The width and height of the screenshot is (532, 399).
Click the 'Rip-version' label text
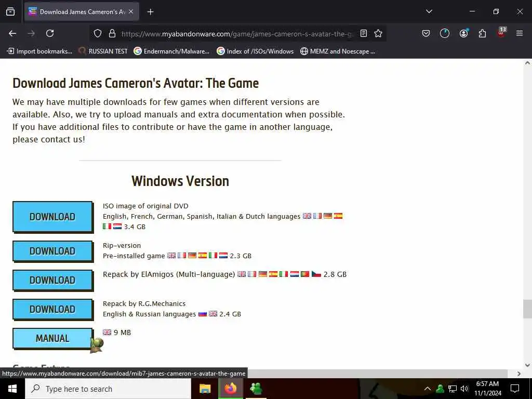122,245
